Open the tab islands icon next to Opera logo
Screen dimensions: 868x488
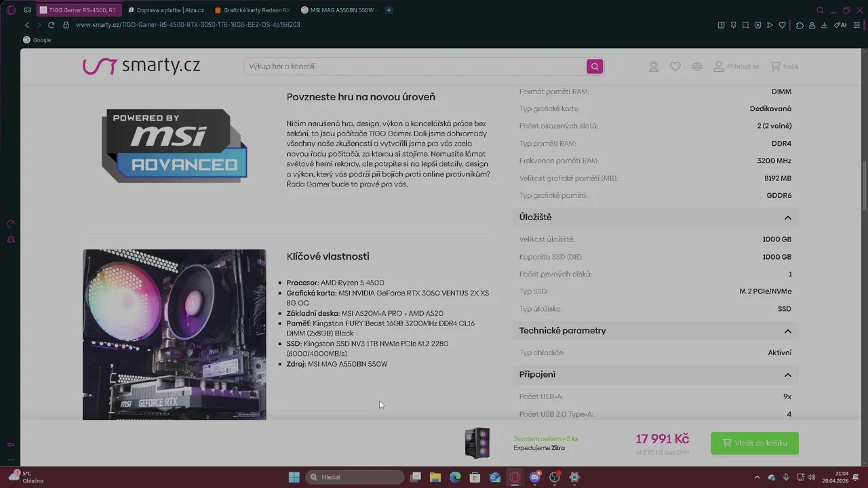27,10
